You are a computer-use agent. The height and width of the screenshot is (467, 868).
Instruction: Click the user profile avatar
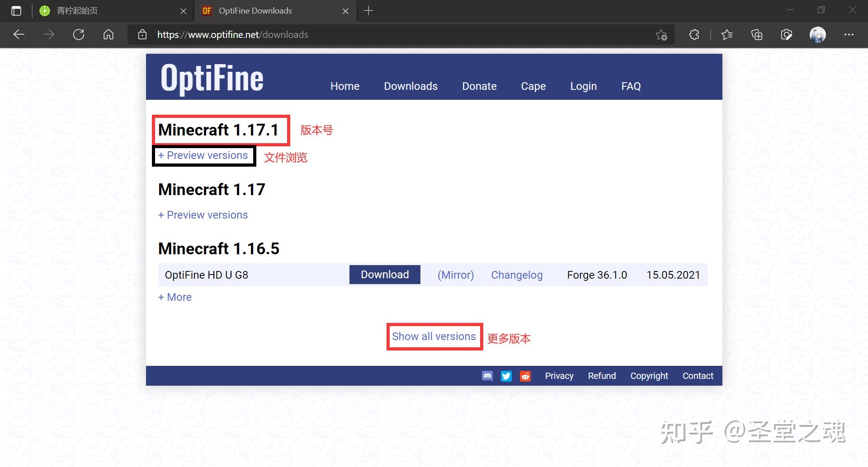817,34
